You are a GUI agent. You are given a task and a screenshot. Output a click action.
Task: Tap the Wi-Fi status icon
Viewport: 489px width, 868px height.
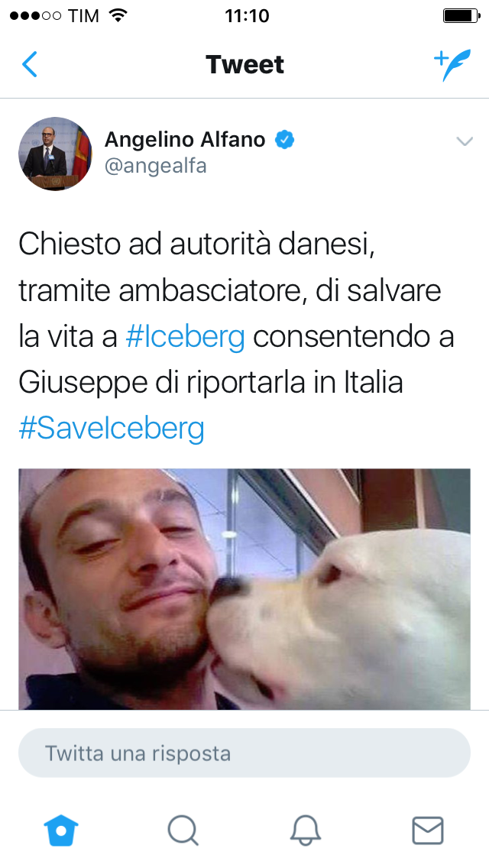[x=118, y=15]
